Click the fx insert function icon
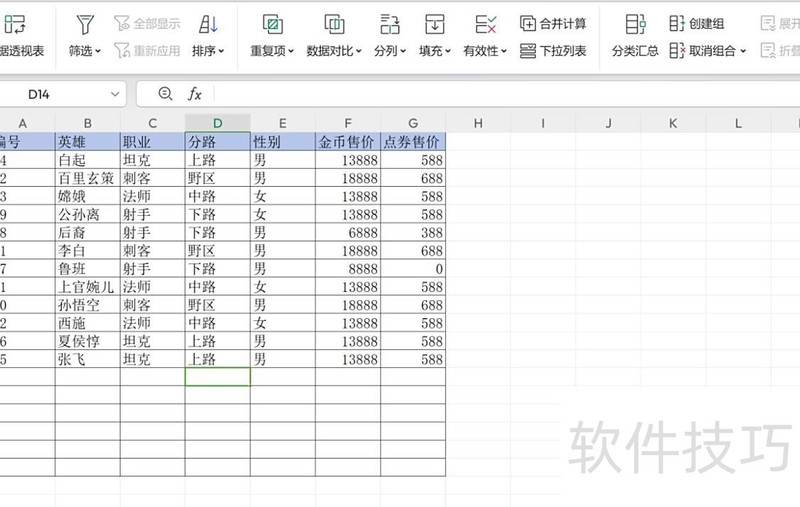This screenshot has width=800, height=507. [x=194, y=94]
